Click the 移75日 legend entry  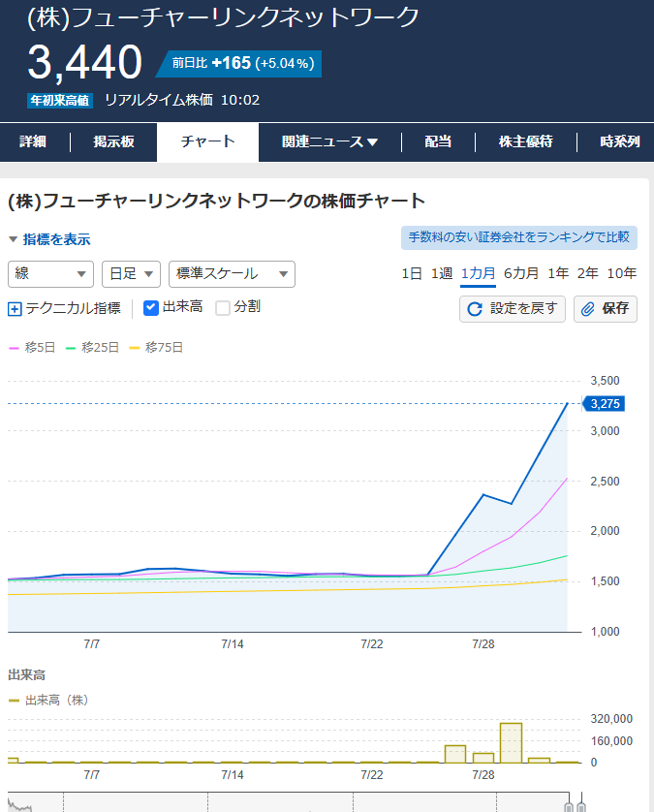point(156,348)
